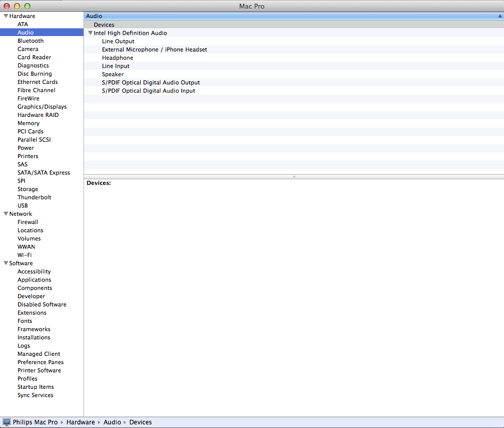Select Hardware category heading

coord(22,16)
